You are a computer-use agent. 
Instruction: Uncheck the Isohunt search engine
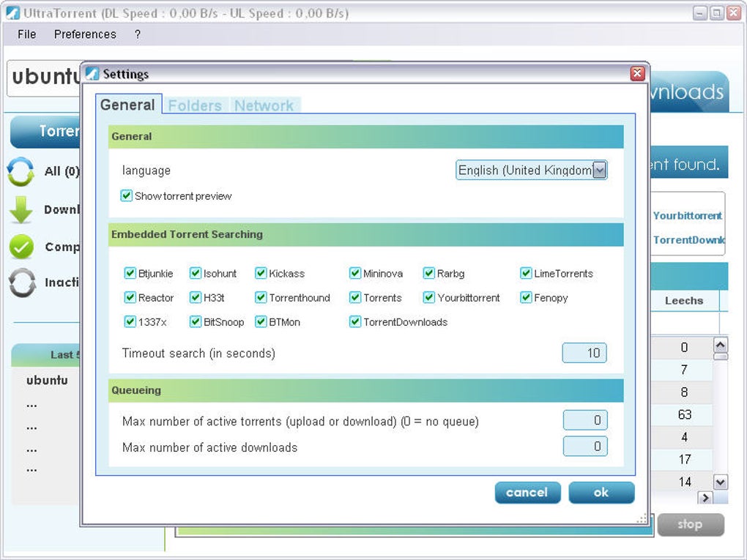point(196,273)
